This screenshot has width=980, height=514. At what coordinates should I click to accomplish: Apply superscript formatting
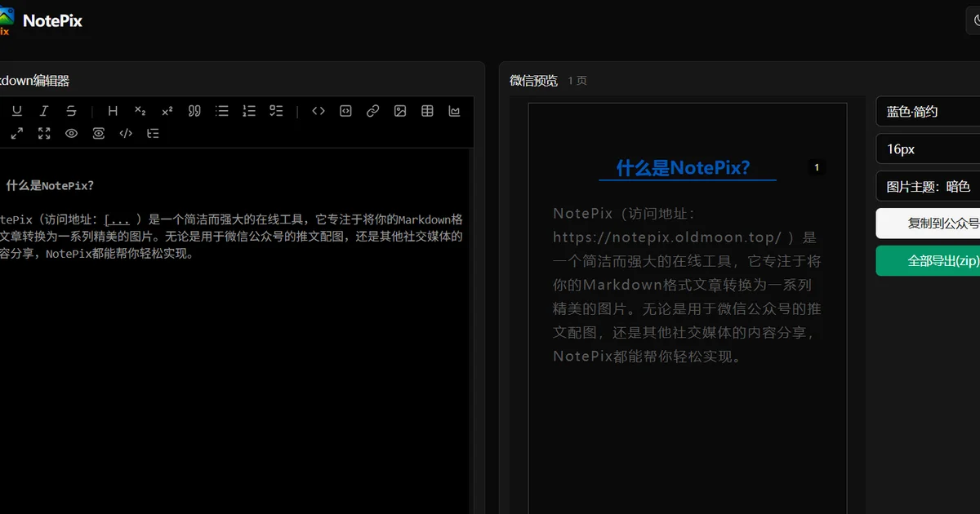click(167, 111)
